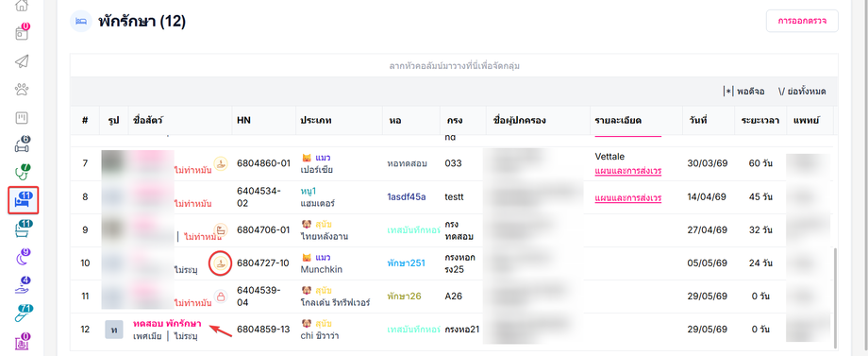Sort by ชื่อสัตว์ column header
Image resolution: width=868 pixels, height=356 pixels.
click(149, 120)
